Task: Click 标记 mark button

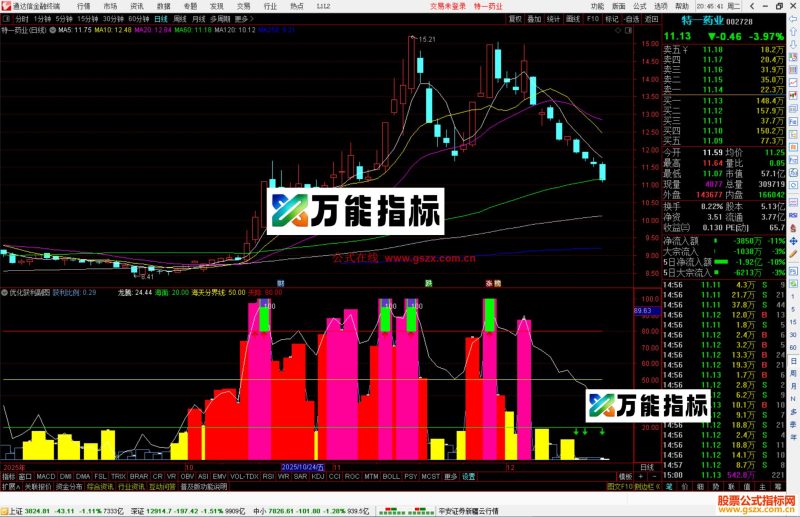Action: (x=611, y=19)
